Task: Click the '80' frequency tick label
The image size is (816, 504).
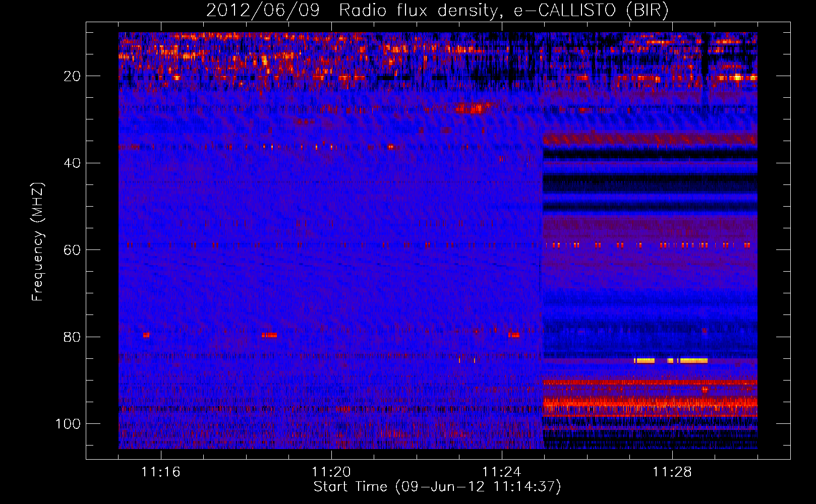Action: pos(72,337)
